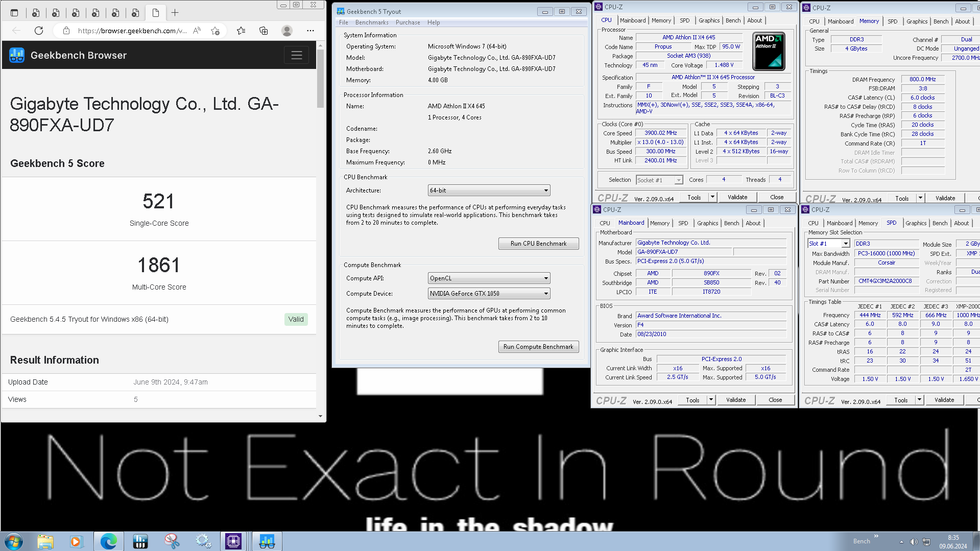Open the Geekbench Browser hamburger menu

pyautogui.click(x=297, y=55)
